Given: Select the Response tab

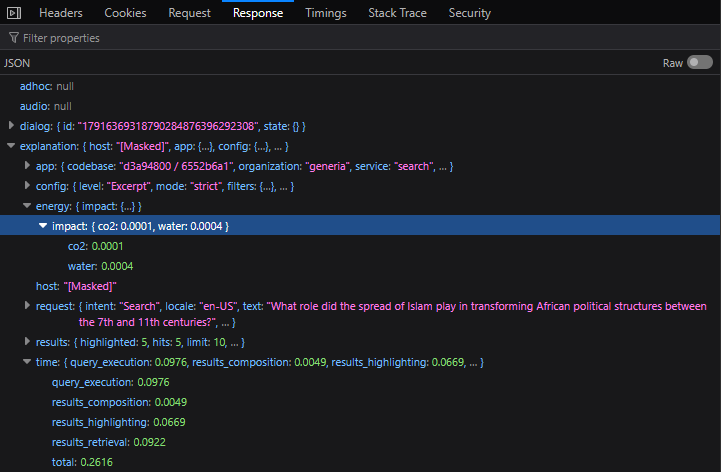Looking at the screenshot, I should 258,13.
